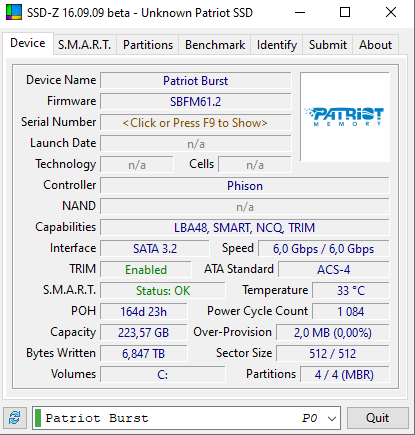Click the Controller value Phison
This screenshot has height=435, width=415.
245,186
